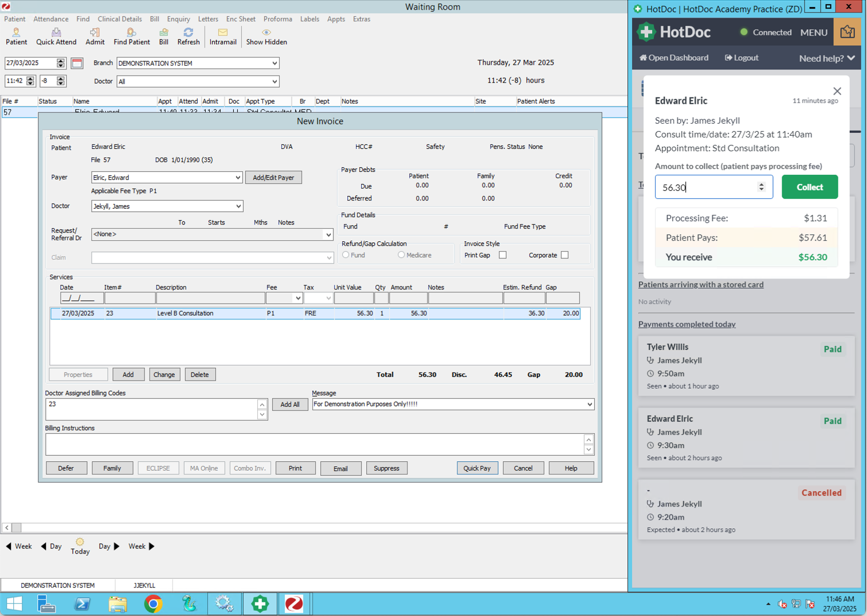Image resolution: width=867 pixels, height=616 pixels.
Task: Go back one Week
Action: (x=19, y=547)
